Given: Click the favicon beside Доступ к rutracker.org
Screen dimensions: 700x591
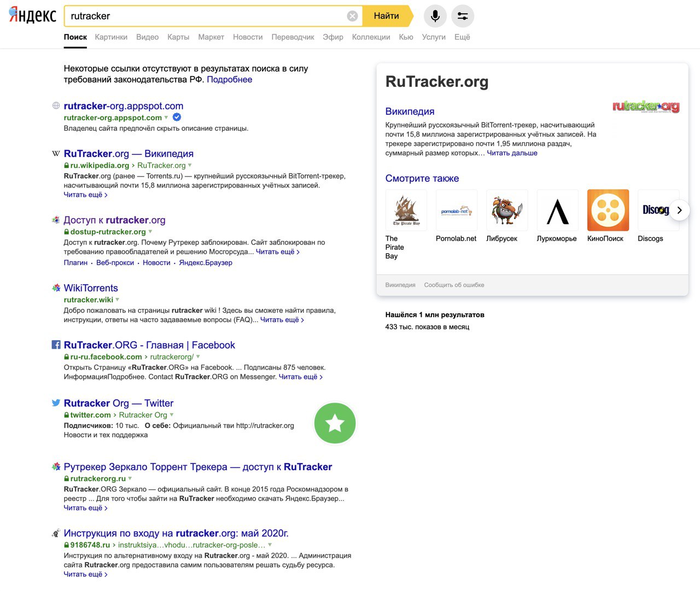Looking at the screenshot, I should pos(56,220).
